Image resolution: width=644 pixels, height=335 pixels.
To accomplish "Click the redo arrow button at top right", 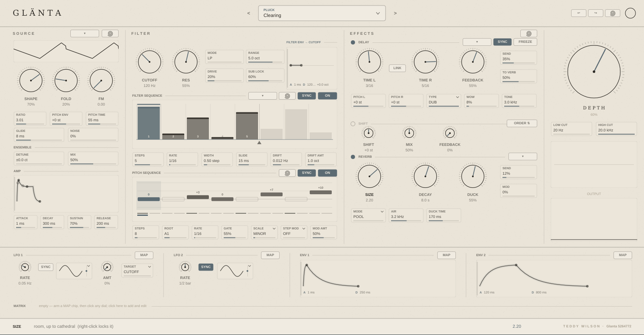I will pos(596,13).
